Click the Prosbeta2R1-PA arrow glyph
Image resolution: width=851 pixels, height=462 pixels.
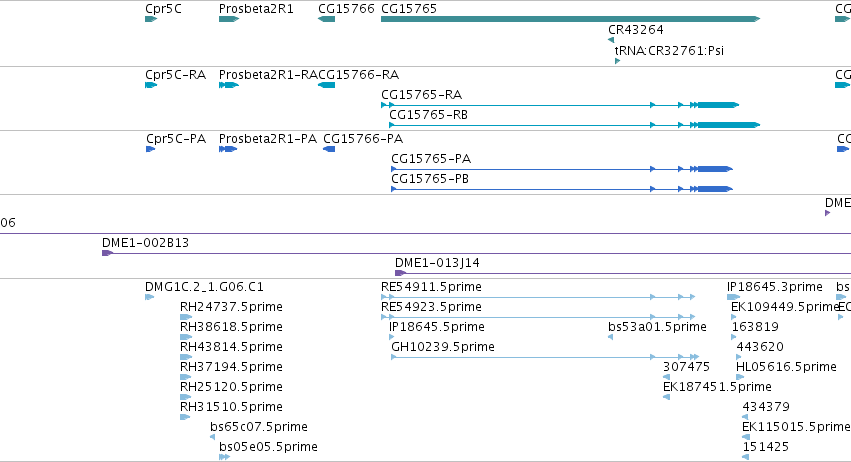tap(228, 149)
